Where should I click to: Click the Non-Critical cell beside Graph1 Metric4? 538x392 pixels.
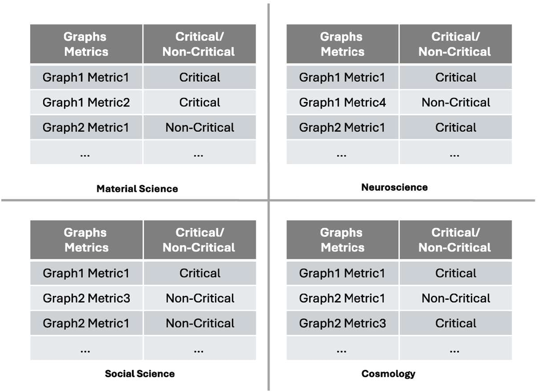point(456,102)
